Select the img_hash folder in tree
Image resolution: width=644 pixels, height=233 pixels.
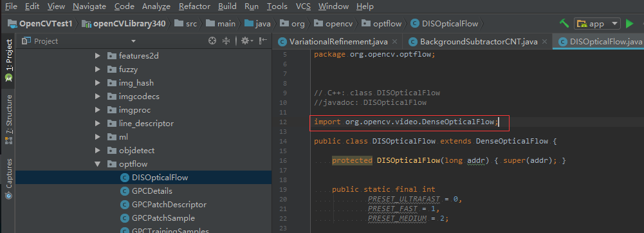[131, 83]
